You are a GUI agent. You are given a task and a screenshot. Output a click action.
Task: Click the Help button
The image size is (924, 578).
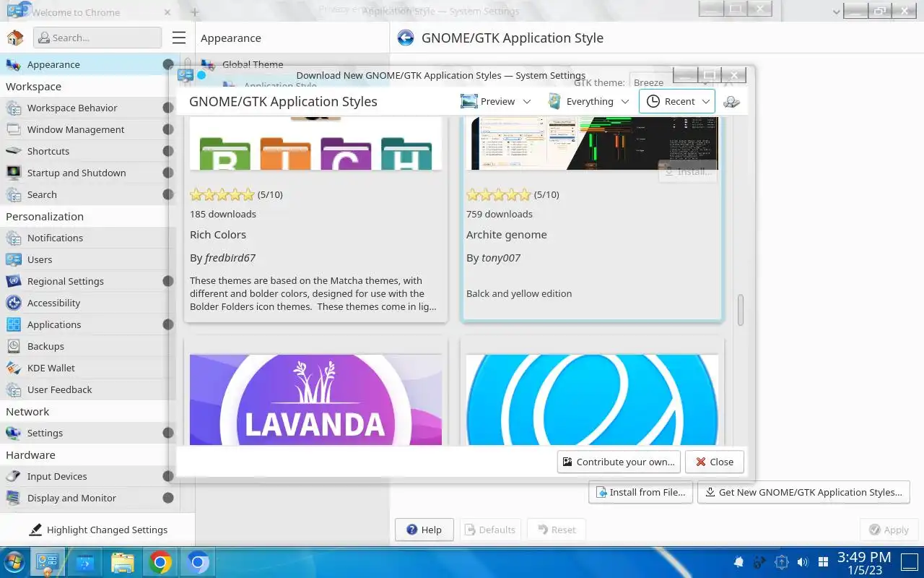[424, 530]
